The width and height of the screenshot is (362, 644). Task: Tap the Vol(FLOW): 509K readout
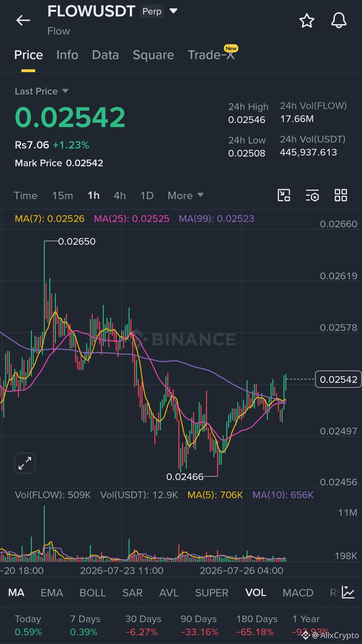pyautogui.click(x=53, y=495)
